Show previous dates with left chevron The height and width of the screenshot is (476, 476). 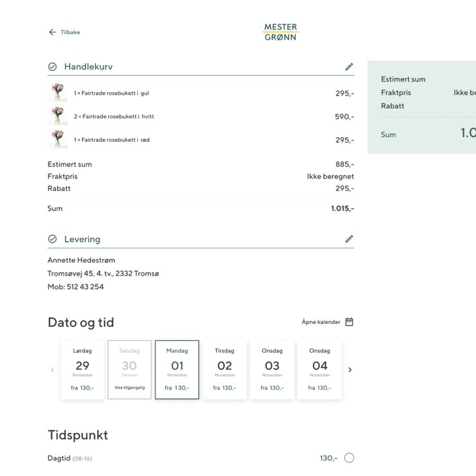(x=52, y=370)
